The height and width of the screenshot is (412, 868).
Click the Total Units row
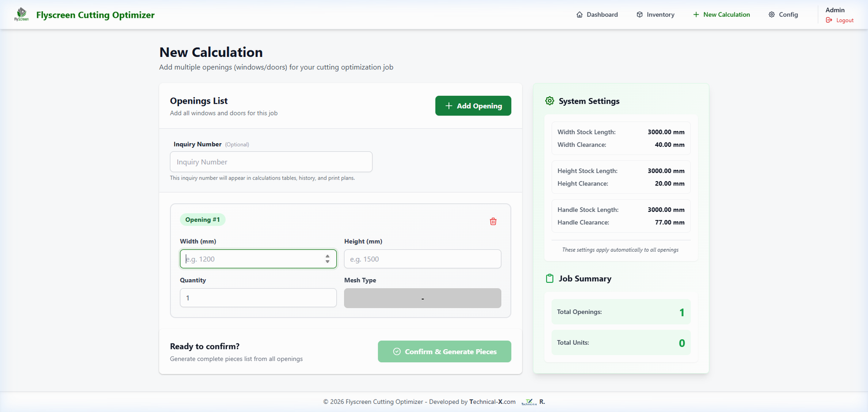click(x=621, y=343)
